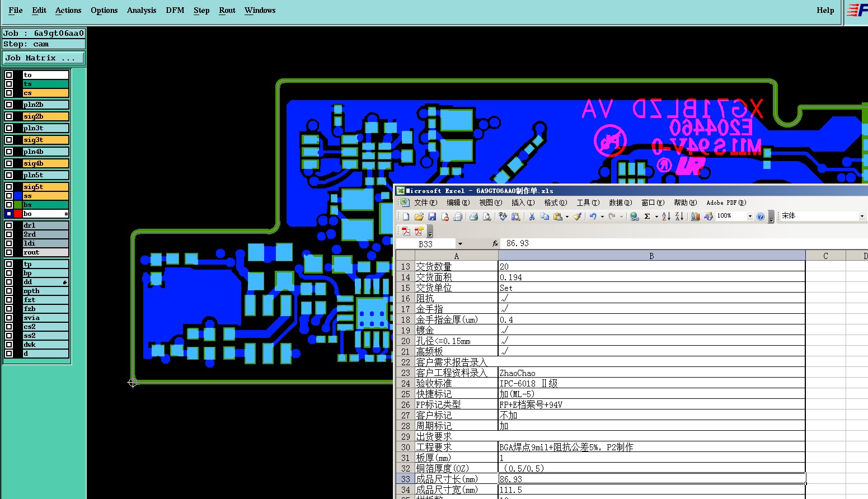Click the E-mail envelope icon in Excel toolbar
The height and width of the screenshot is (499, 868).
point(458,216)
